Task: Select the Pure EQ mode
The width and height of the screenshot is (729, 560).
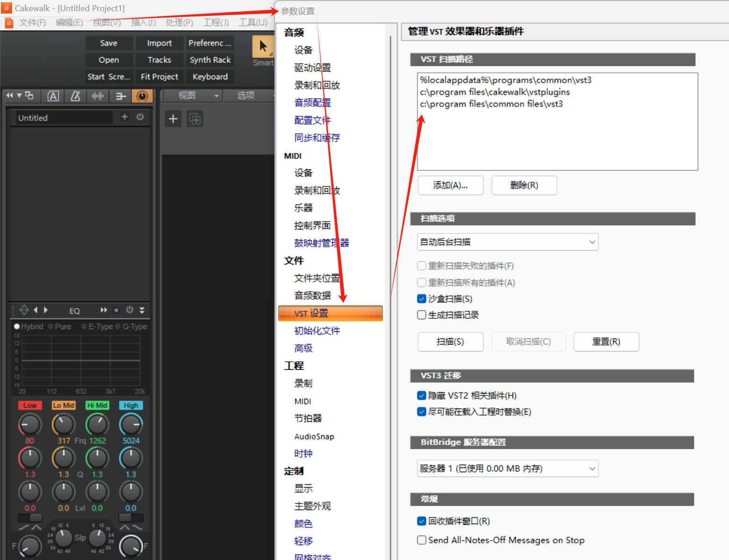Action: [x=60, y=326]
